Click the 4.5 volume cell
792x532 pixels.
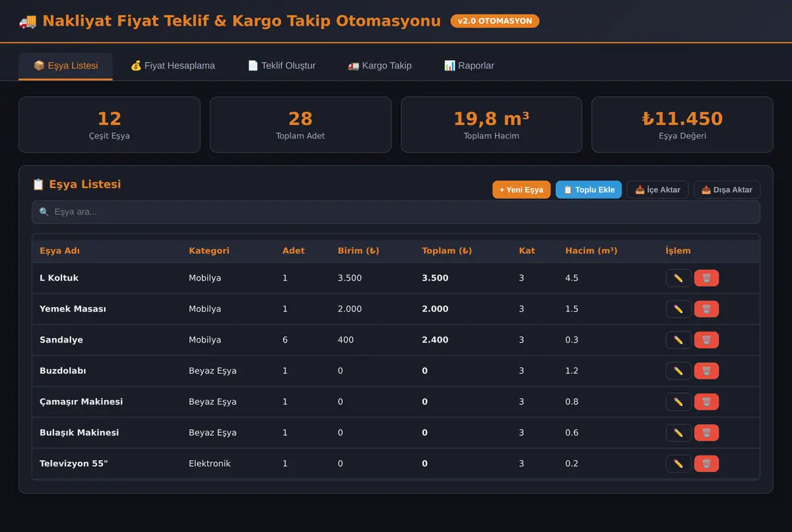pos(572,278)
